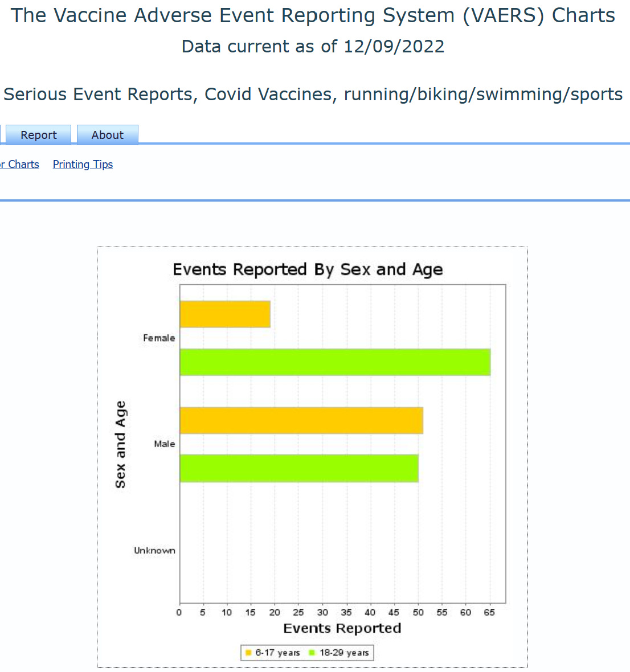Image resolution: width=630 pixels, height=672 pixels.
Task: Click the Male 6-17 years orange bar
Action: (301, 420)
